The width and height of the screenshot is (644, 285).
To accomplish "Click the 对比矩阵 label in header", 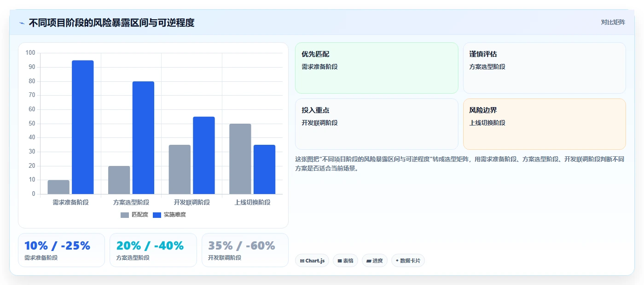I will pyautogui.click(x=613, y=23).
